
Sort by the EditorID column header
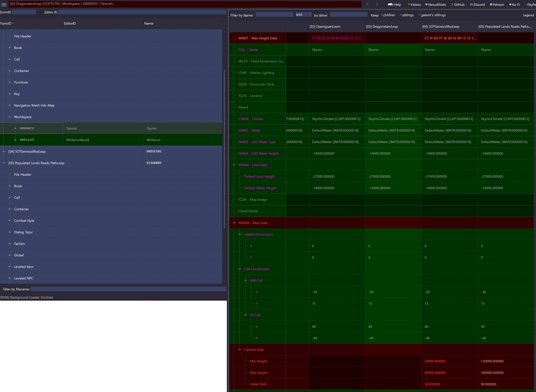tap(70, 23)
